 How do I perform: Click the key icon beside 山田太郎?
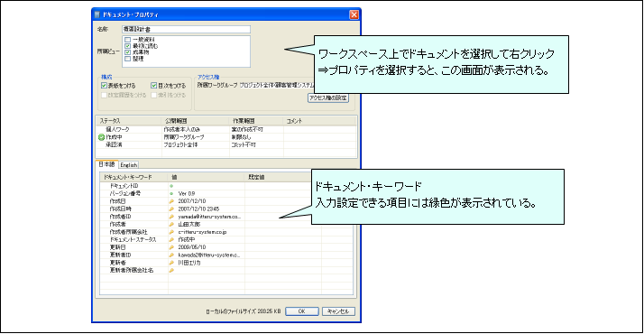(x=171, y=224)
